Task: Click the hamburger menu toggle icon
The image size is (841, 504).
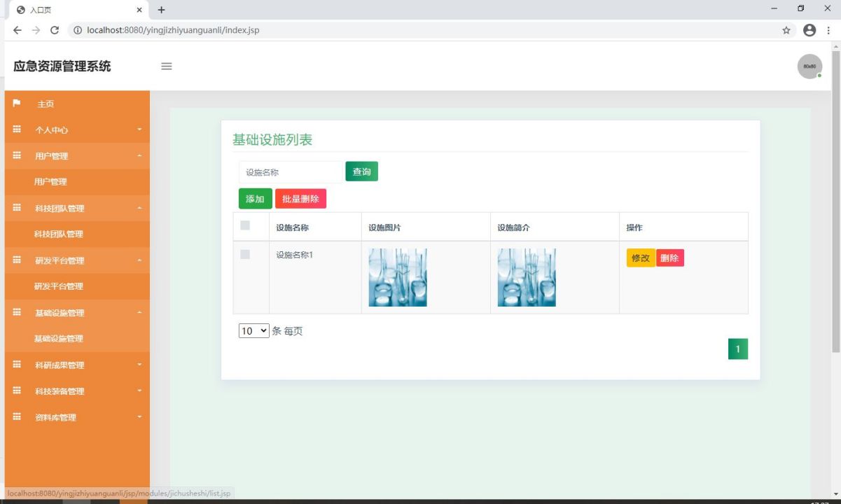Action: pyautogui.click(x=167, y=66)
